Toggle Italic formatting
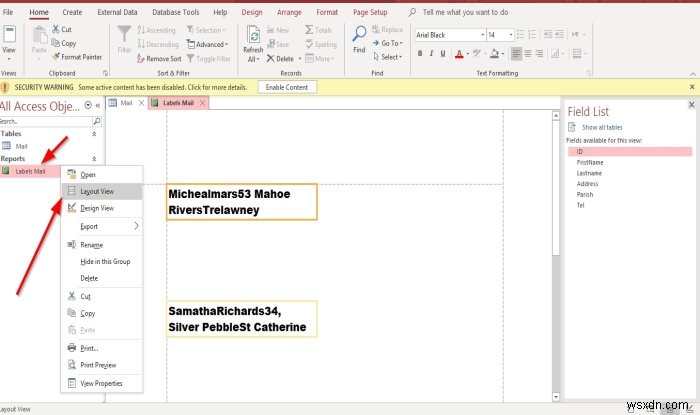 (x=431, y=54)
